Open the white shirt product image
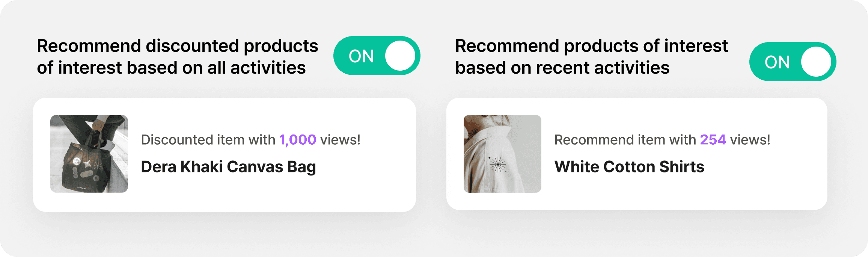This screenshot has width=868, height=257. [502, 154]
